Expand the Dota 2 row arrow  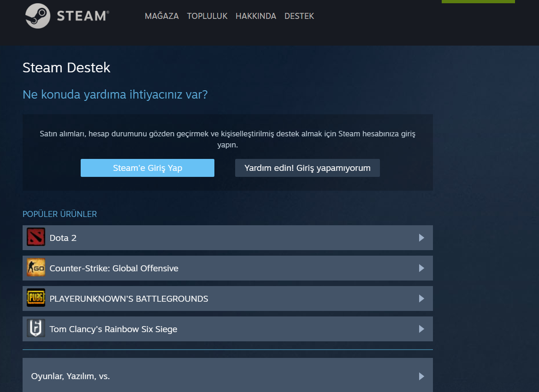point(421,238)
